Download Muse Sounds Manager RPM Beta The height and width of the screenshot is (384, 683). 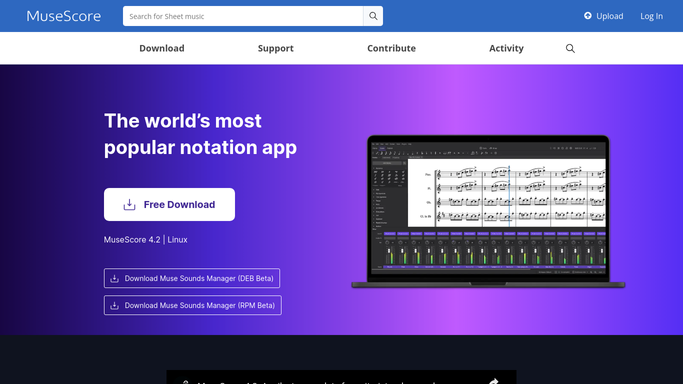click(x=193, y=305)
